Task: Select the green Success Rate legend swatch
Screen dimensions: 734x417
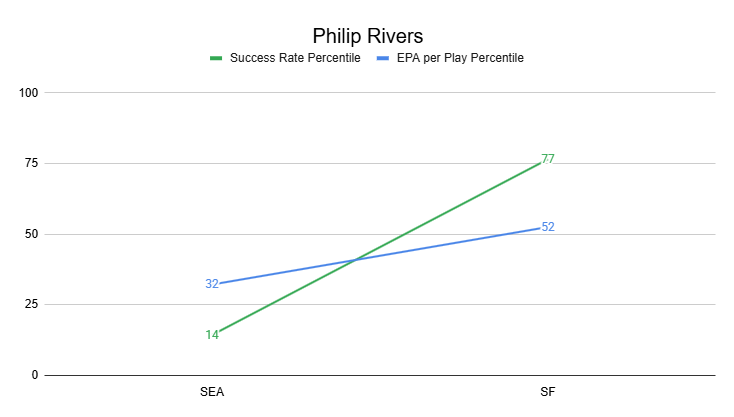Action: tap(215, 58)
